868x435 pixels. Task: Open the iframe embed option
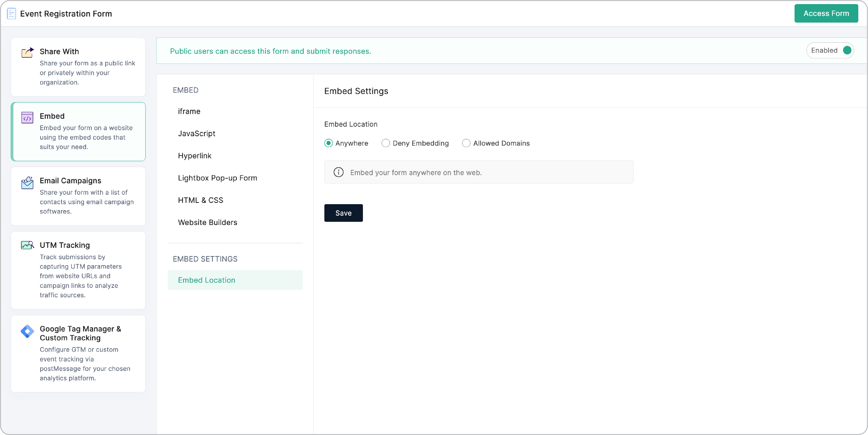(189, 111)
